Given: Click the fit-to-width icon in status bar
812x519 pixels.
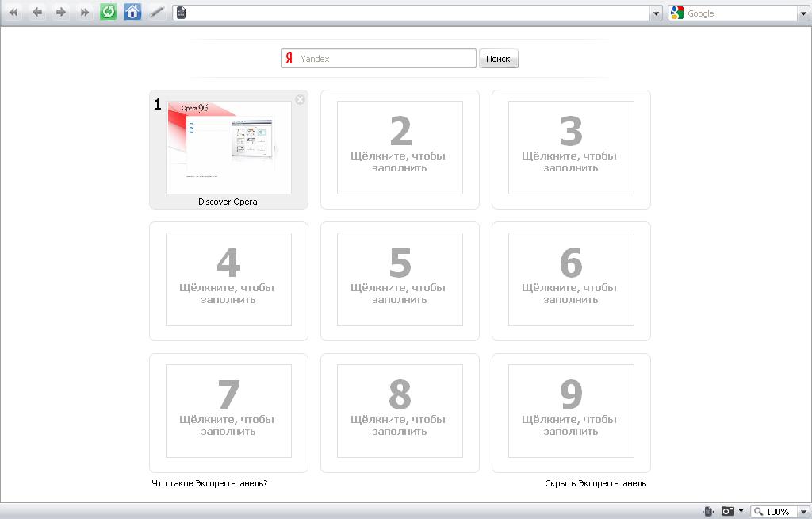Looking at the screenshot, I should 708,511.
